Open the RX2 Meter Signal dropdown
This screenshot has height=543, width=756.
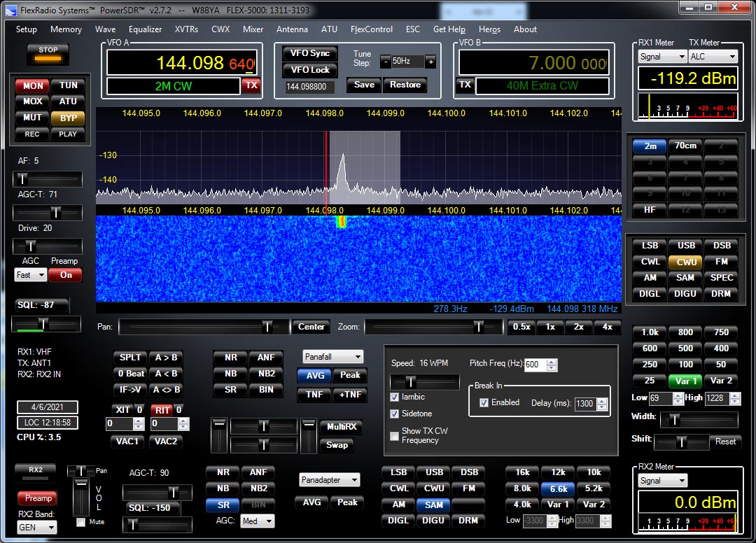[x=662, y=480]
